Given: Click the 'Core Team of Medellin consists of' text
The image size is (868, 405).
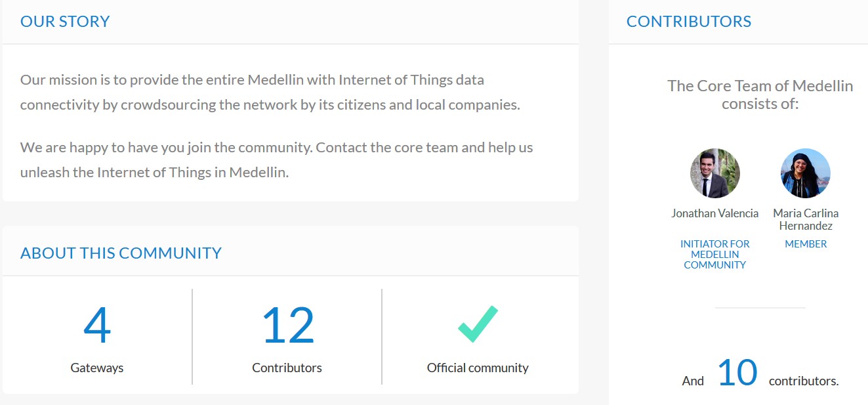Looking at the screenshot, I should coord(760,95).
